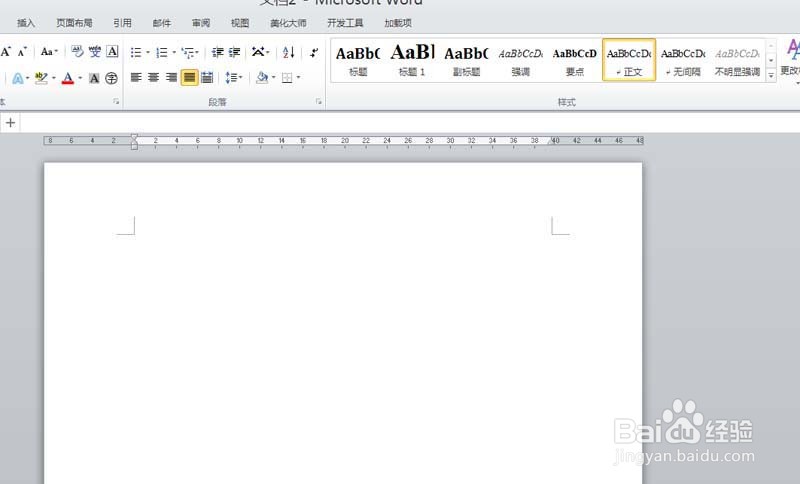This screenshot has height=484, width=800.
Task: Switch to the 页面布局 tab
Action: [74, 23]
